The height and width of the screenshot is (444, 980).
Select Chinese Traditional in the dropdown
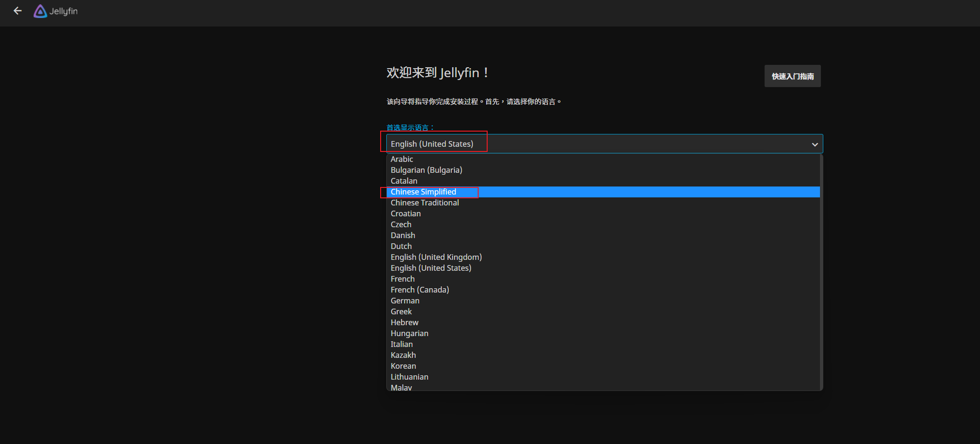425,203
